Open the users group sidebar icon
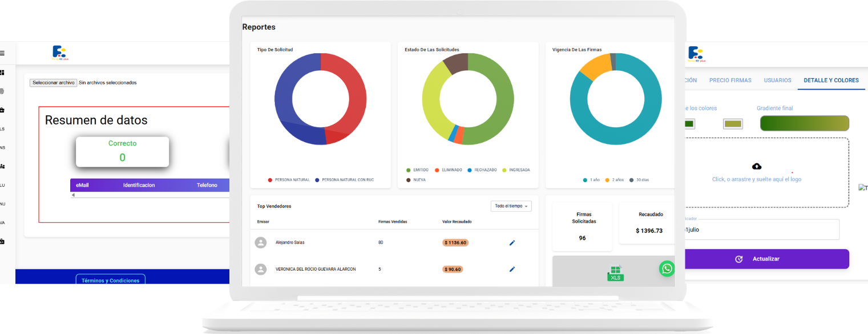868x334 pixels. click(2, 166)
